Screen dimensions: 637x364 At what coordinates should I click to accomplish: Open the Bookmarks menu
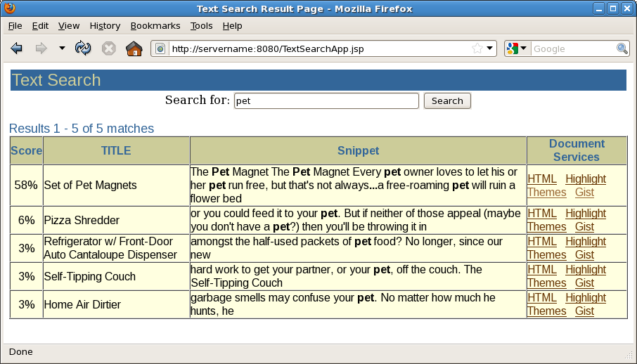[155, 25]
